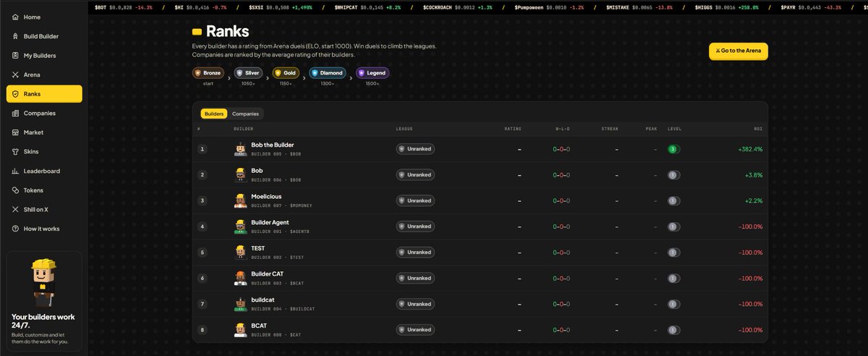This screenshot has height=356, width=868.
Task: Click Unranked badge in Bob the Builder row
Action: (x=416, y=149)
